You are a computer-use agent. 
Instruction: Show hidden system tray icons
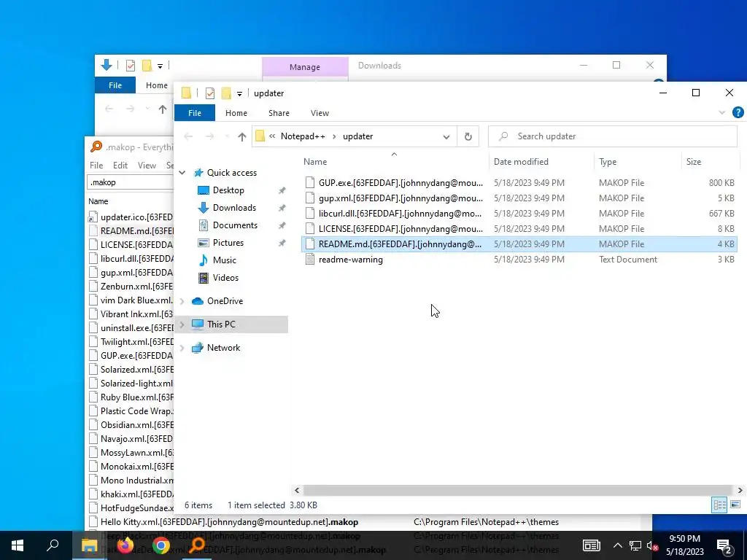[x=617, y=545]
